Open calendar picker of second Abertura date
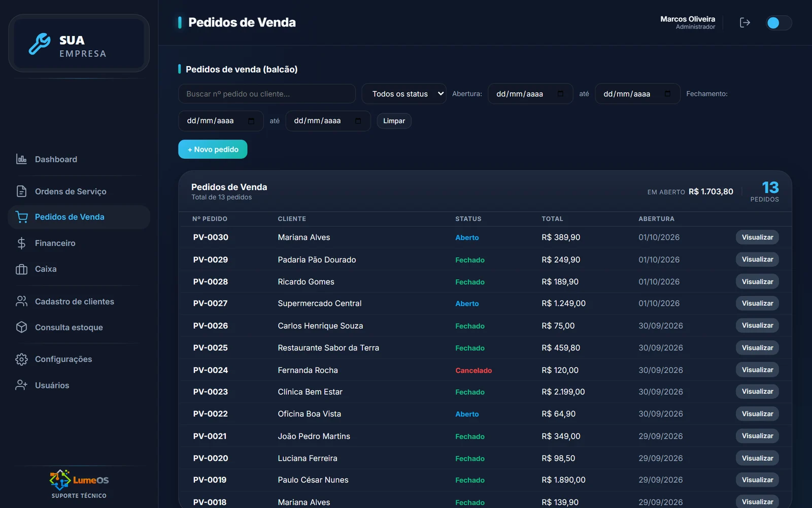This screenshot has height=508, width=812. click(667, 93)
